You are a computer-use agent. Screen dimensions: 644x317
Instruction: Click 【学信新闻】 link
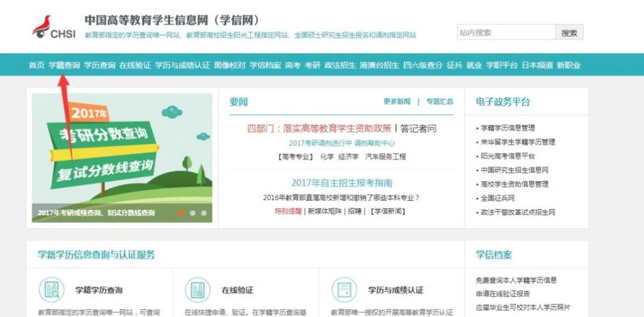click(387, 211)
